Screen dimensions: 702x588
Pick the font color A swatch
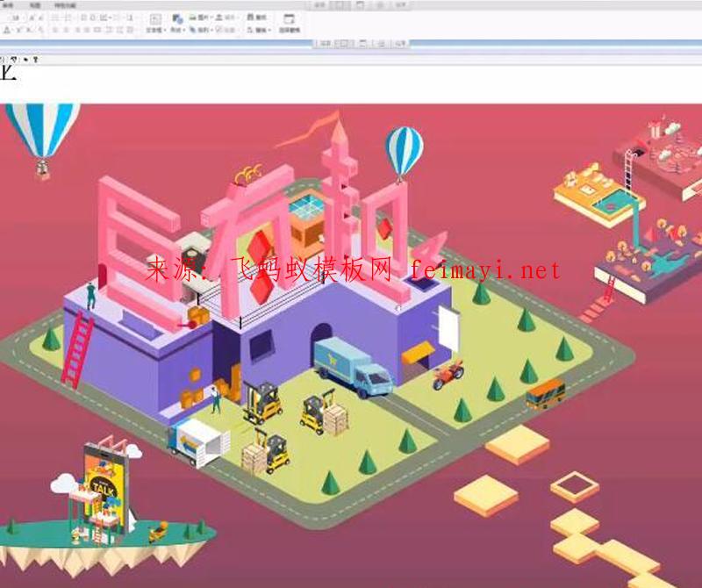click(7, 29)
